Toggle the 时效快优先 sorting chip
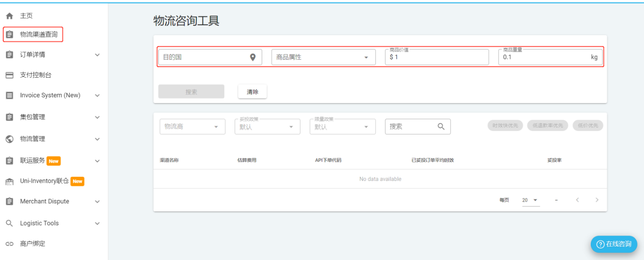 pyautogui.click(x=505, y=126)
